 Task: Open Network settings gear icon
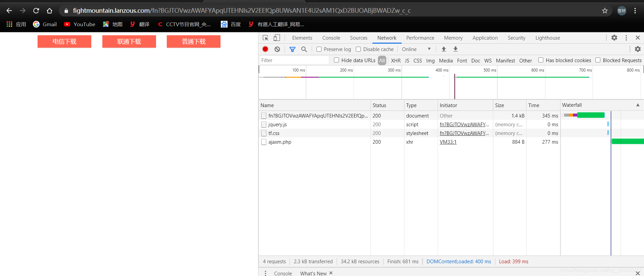click(x=638, y=49)
